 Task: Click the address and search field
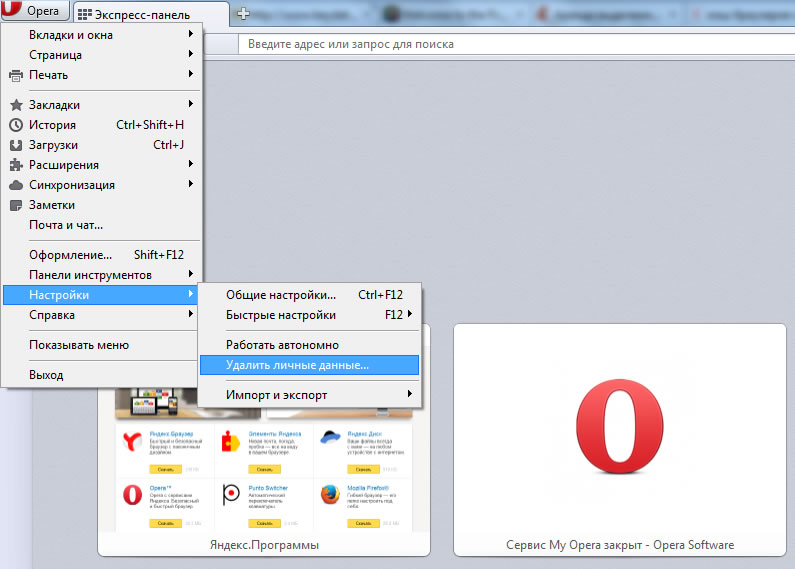pyautogui.click(x=516, y=44)
